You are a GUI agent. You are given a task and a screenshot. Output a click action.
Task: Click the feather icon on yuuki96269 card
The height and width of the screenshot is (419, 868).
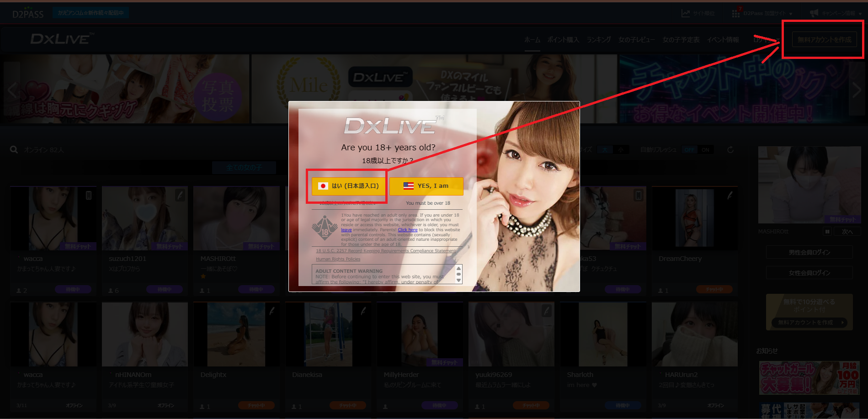click(547, 311)
